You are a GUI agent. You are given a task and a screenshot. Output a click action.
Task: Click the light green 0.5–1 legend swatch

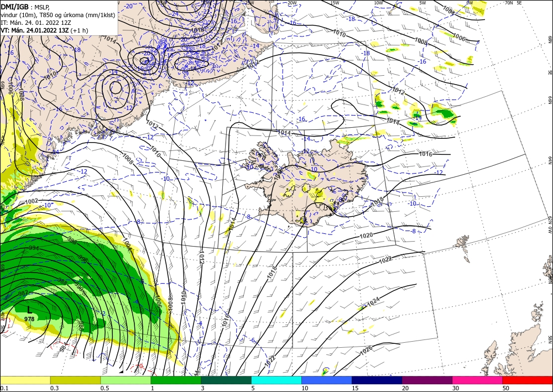126,380
